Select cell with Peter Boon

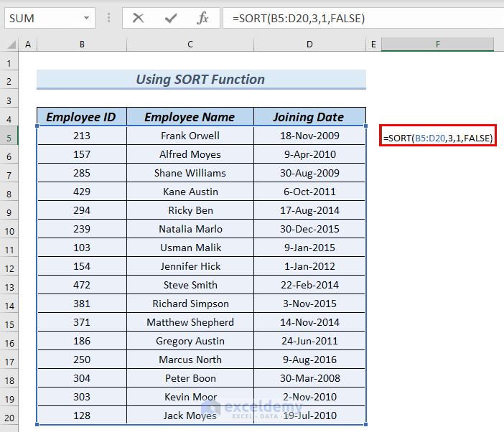point(190,377)
